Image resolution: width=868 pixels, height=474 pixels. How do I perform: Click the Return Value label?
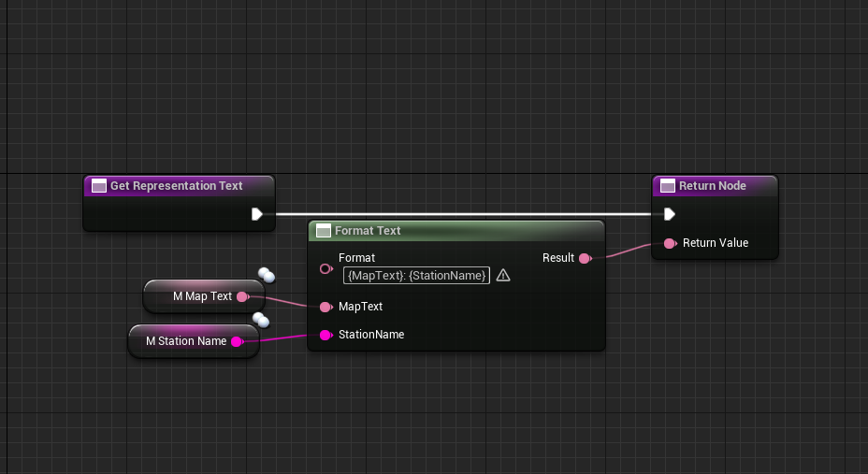[716, 243]
